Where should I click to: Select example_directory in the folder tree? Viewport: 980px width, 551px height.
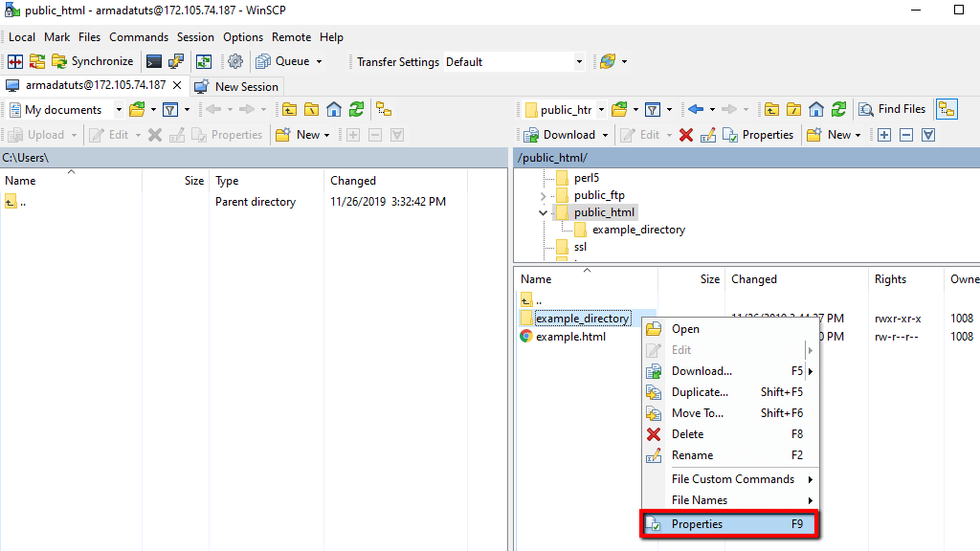(638, 230)
